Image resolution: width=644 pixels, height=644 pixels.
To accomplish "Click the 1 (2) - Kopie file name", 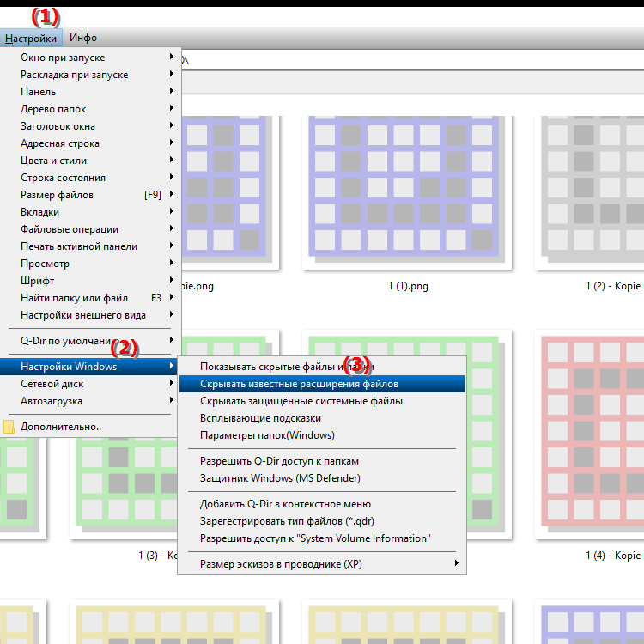I will coord(613,286).
